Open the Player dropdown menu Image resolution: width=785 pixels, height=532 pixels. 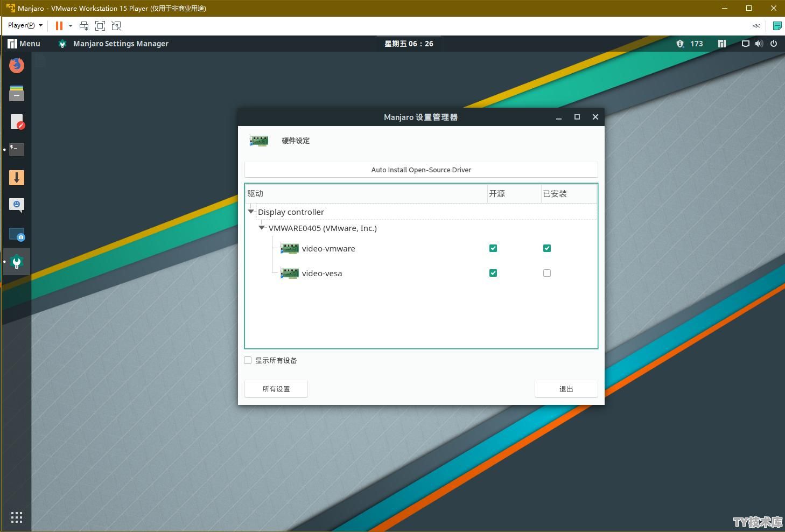point(25,25)
